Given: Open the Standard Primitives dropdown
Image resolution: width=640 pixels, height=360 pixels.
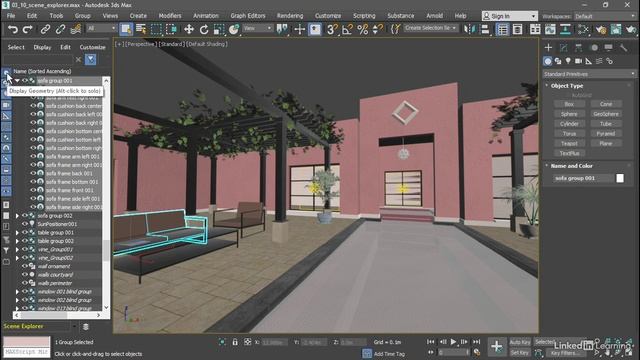Looking at the screenshot, I should tap(589, 74).
